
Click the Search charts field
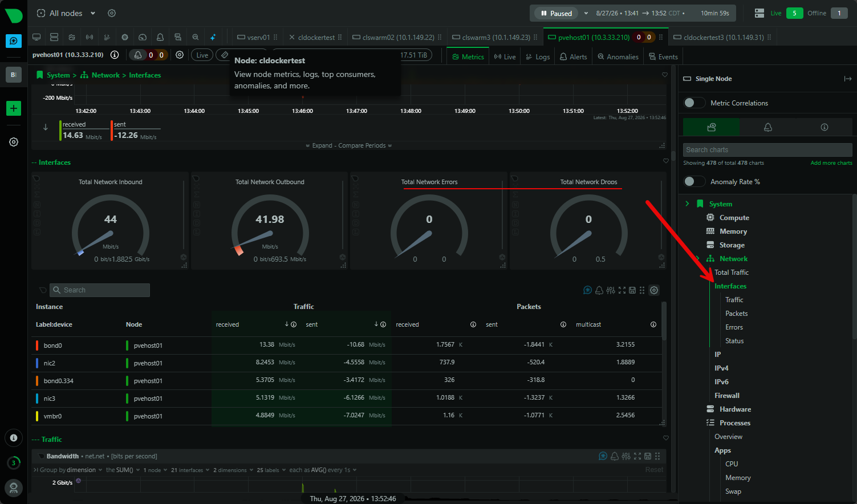point(767,150)
